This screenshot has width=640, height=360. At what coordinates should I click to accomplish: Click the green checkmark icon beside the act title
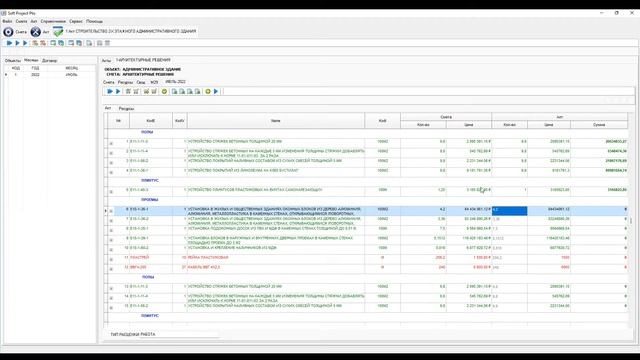coord(58,31)
